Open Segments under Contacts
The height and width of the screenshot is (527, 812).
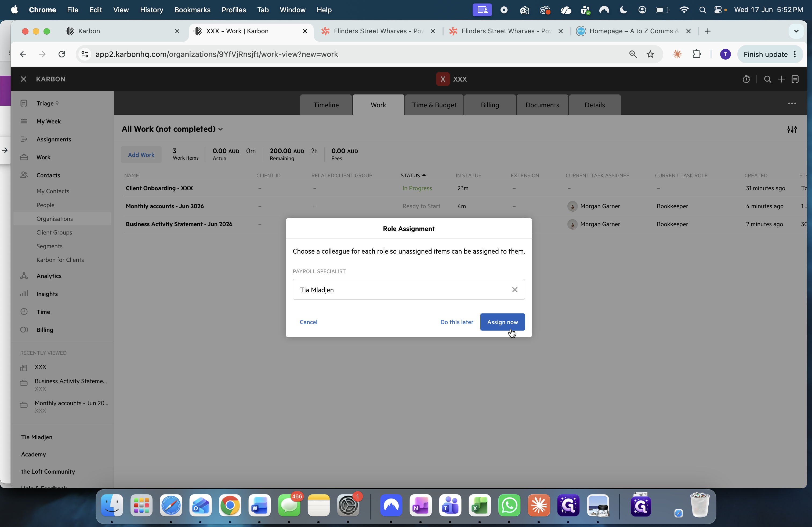click(49, 246)
